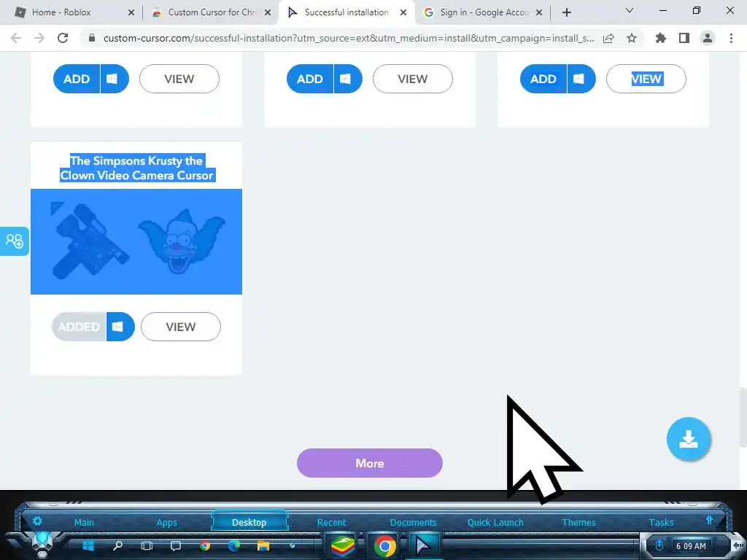Image resolution: width=747 pixels, height=560 pixels.
Task: Share this page from address bar
Action: [x=608, y=38]
